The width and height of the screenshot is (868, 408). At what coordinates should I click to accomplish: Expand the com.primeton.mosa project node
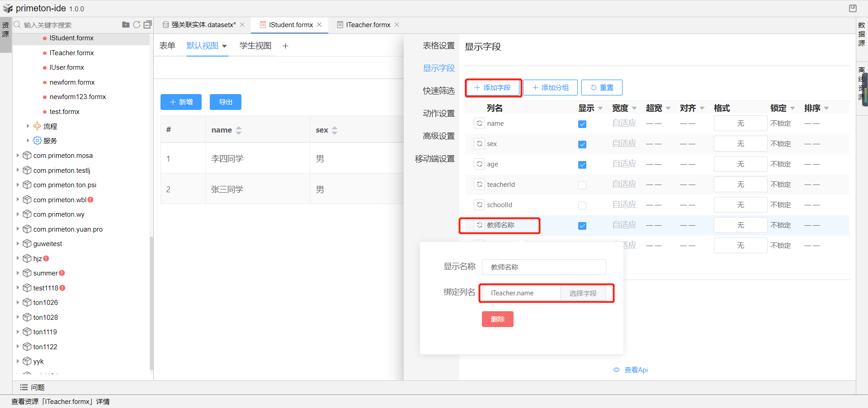tap(18, 155)
